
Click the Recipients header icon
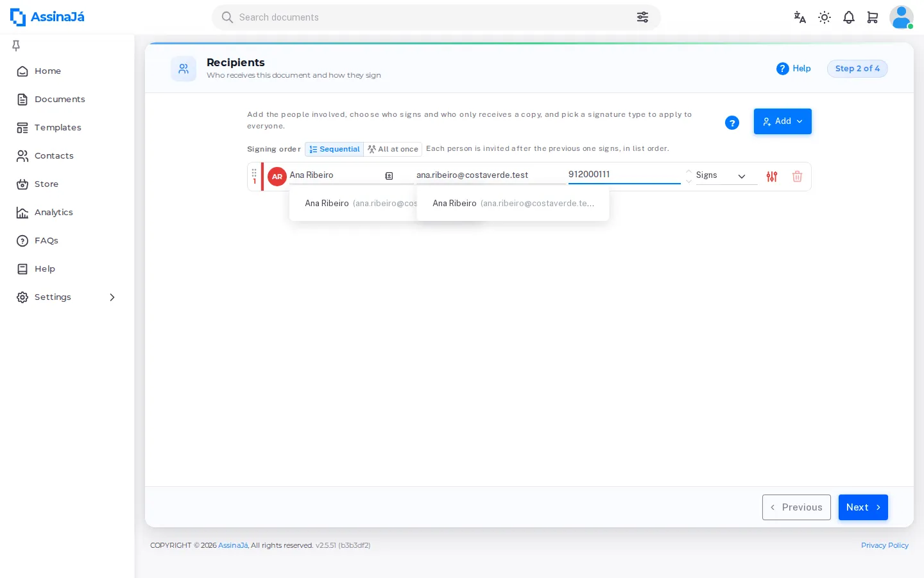(x=184, y=69)
